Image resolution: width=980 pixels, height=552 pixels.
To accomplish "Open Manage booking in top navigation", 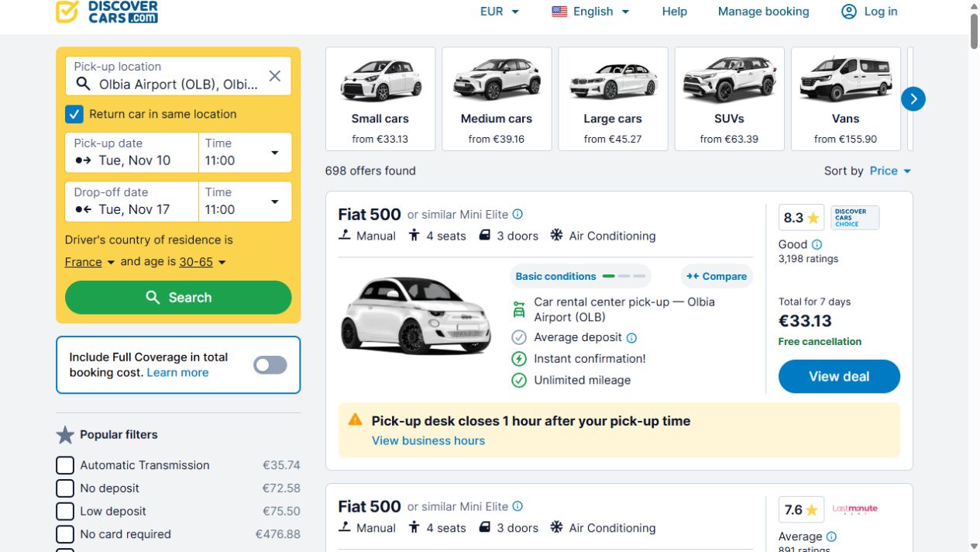I will pyautogui.click(x=763, y=12).
